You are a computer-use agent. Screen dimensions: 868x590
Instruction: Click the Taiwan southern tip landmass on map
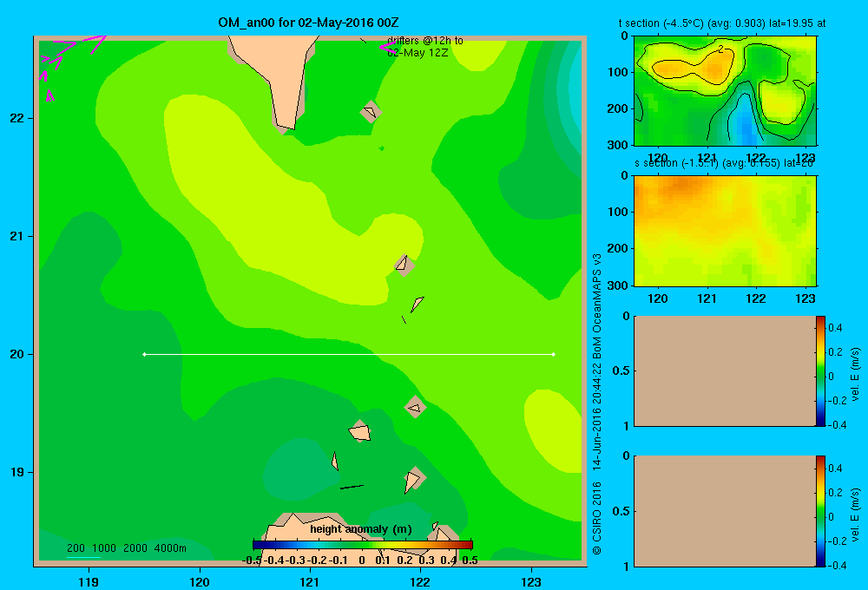pyautogui.click(x=277, y=77)
